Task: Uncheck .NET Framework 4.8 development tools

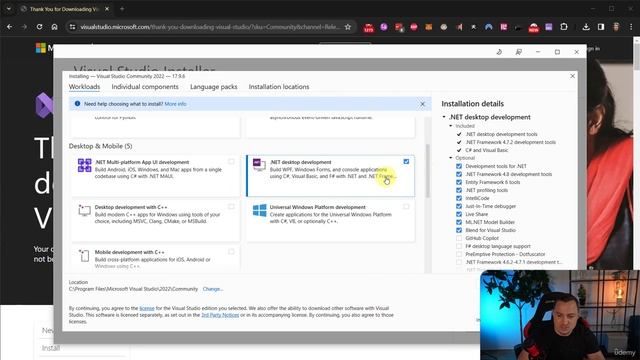Action: tap(459, 174)
